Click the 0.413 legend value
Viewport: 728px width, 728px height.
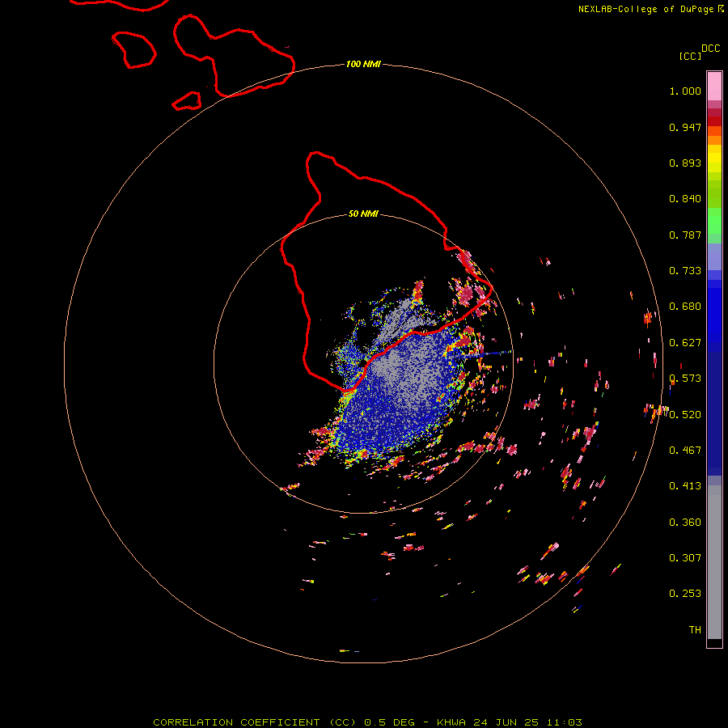[685, 486]
